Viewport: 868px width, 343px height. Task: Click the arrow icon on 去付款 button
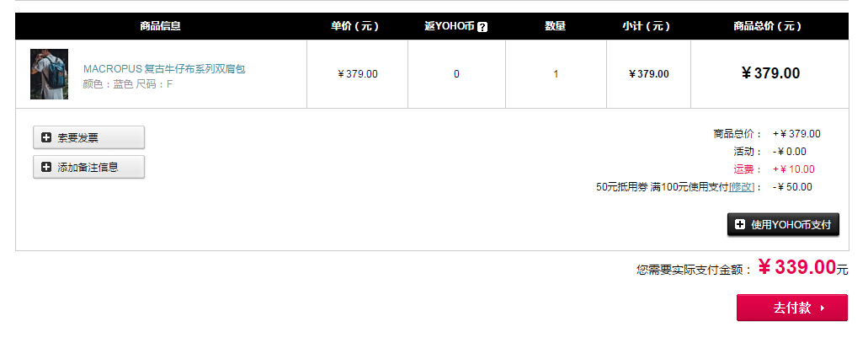coord(823,308)
